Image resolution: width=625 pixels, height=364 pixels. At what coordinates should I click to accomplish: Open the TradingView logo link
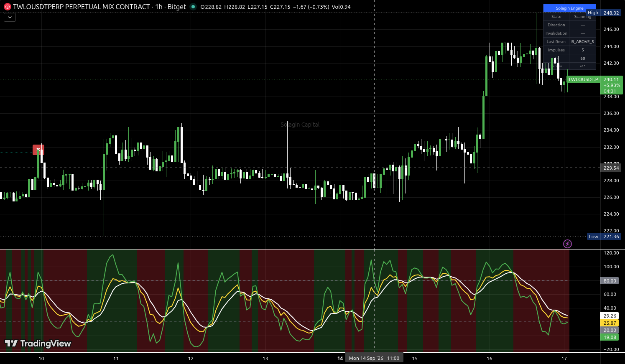click(38, 344)
